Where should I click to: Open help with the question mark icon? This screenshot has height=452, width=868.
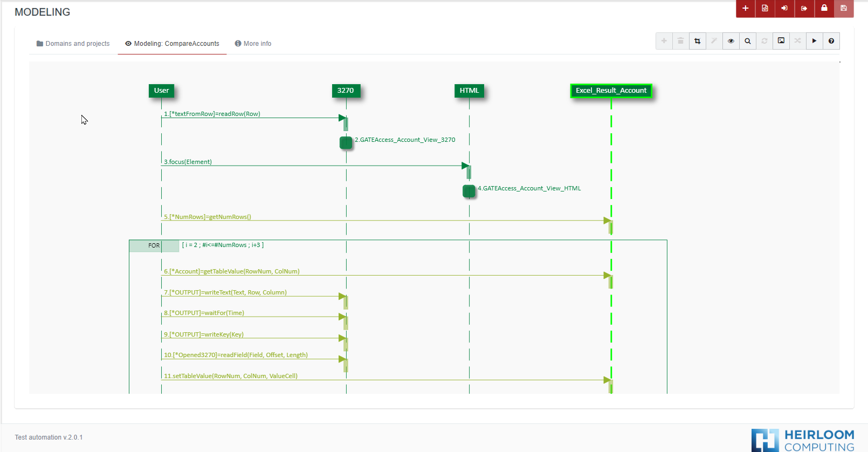pyautogui.click(x=831, y=41)
